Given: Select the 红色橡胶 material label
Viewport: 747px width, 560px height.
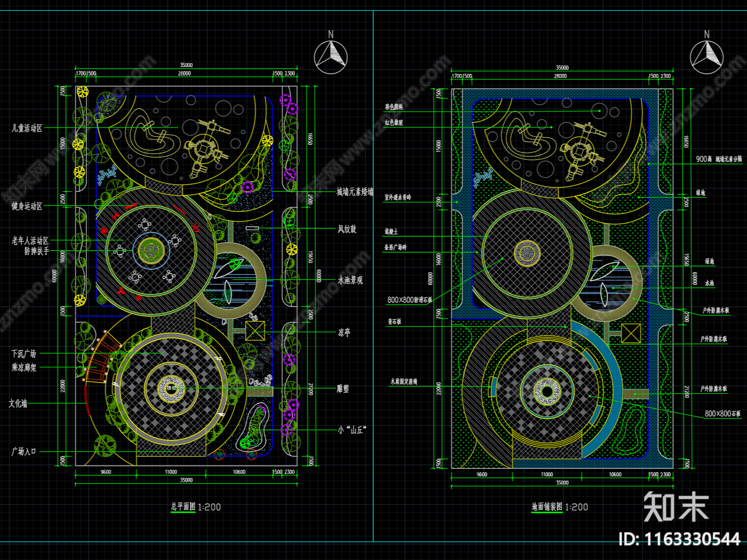Looking at the screenshot, I should [394, 123].
